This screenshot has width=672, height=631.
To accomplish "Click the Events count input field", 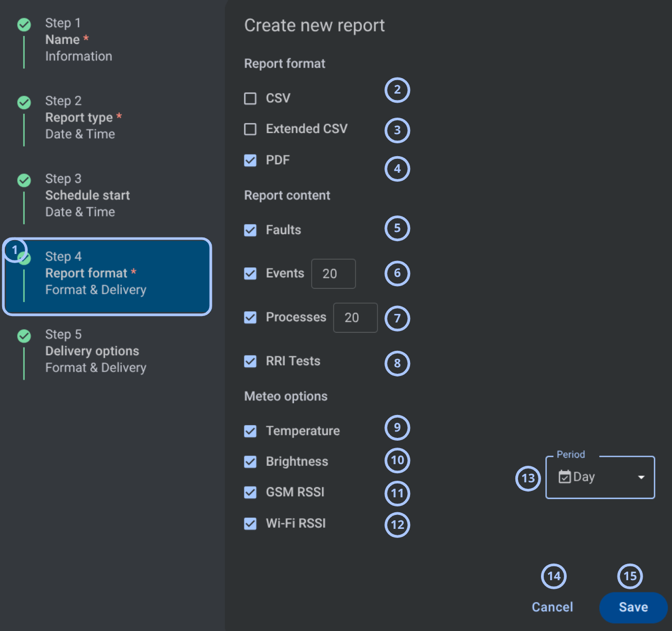I will (x=334, y=274).
